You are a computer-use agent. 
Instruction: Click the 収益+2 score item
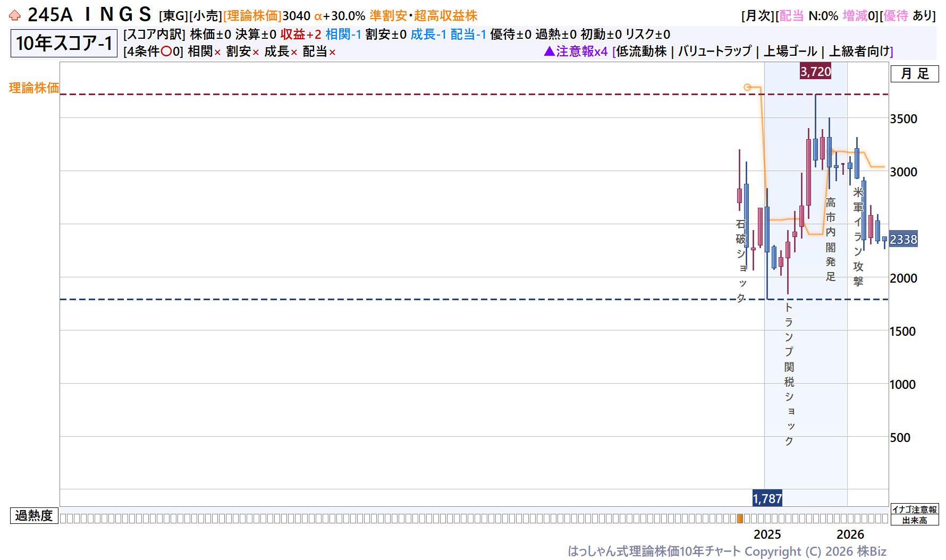click(x=301, y=35)
